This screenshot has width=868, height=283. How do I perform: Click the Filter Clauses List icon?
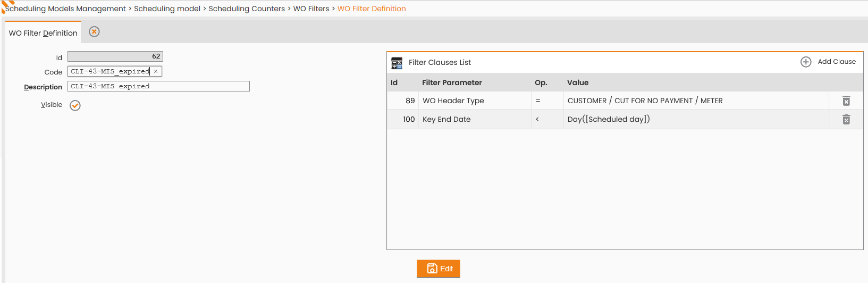397,63
